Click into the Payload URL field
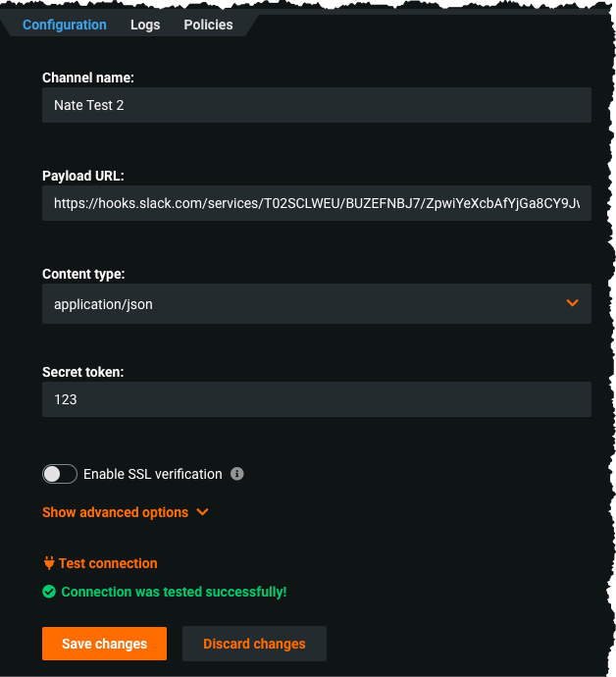Viewport: 616px width, 677px height. [x=316, y=203]
